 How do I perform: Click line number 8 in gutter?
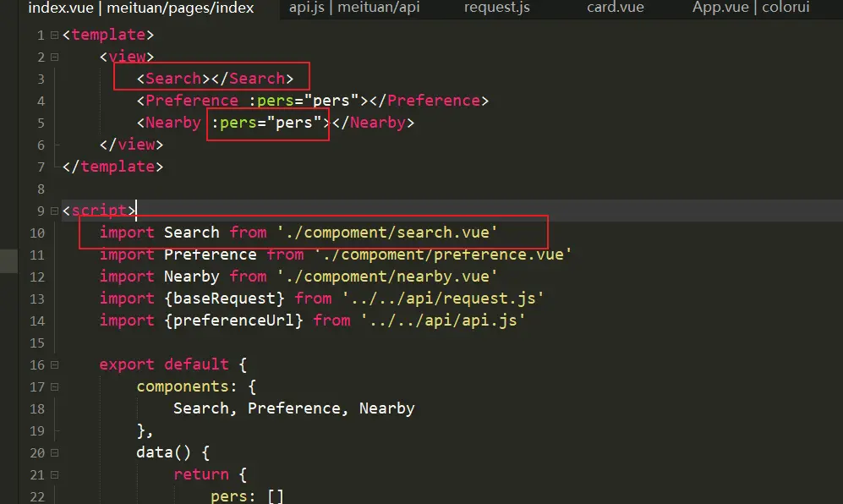click(x=41, y=189)
